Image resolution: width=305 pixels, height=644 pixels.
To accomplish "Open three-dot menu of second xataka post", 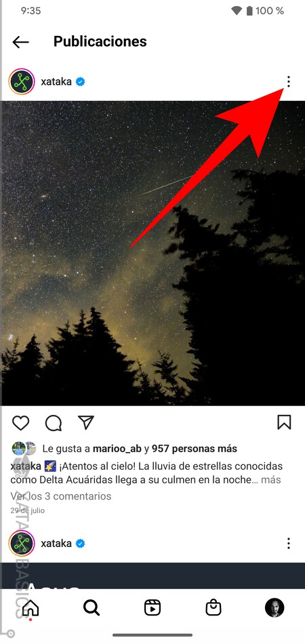I will tap(289, 544).
